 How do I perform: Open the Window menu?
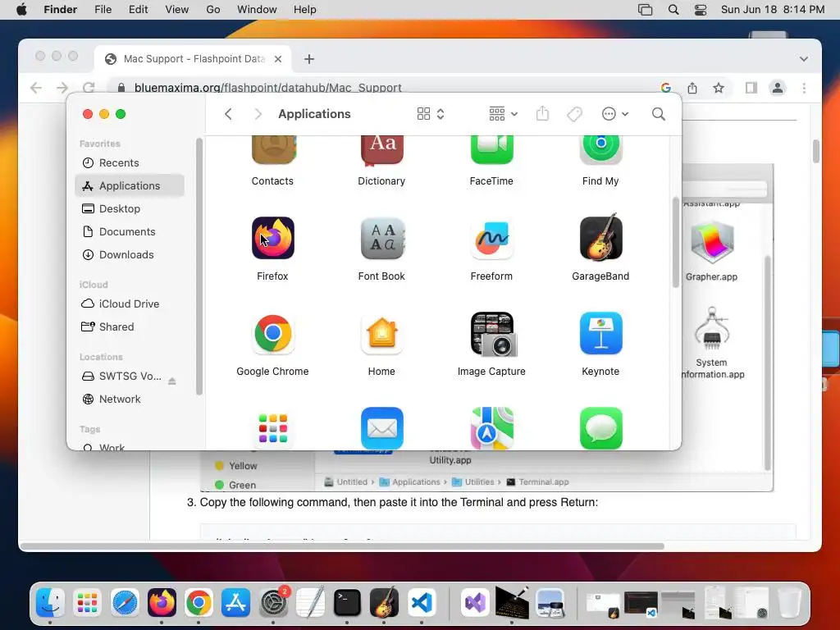257,10
